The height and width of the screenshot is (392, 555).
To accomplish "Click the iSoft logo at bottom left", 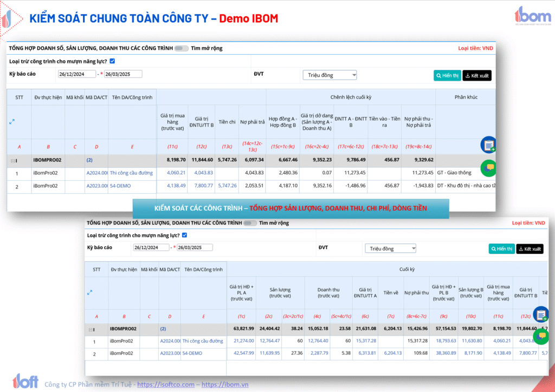I will coord(25,381).
